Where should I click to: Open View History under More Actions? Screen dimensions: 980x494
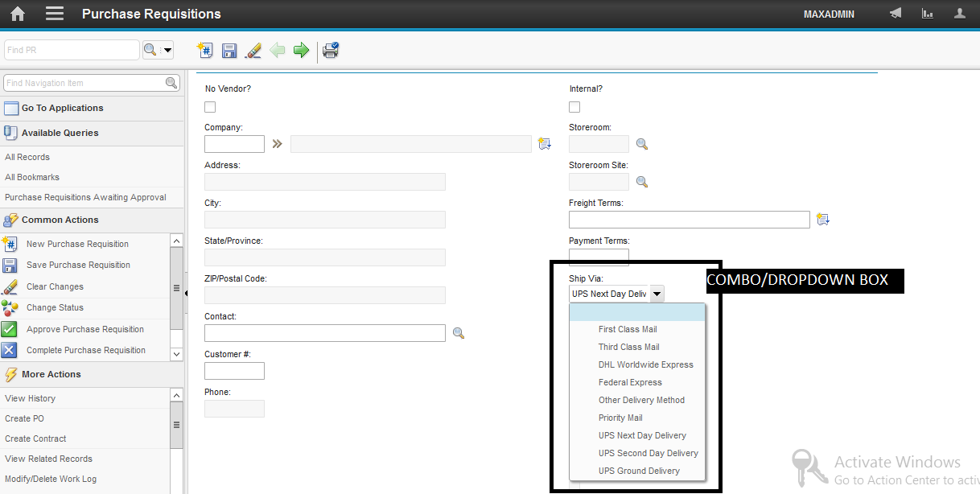tap(30, 398)
